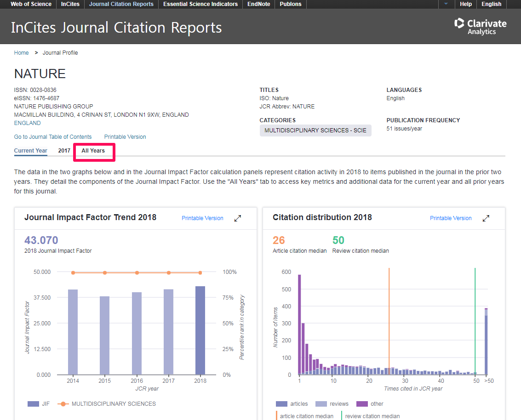Navigate to Home breadcrumb

[21, 53]
